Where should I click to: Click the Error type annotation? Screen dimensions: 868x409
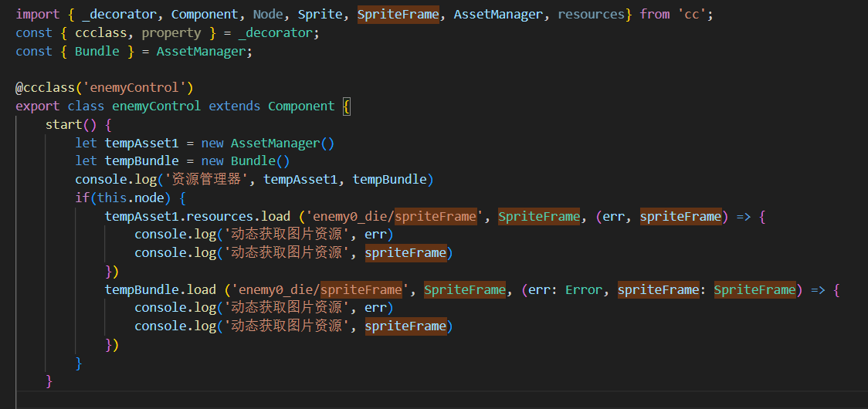(x=584, y=289)
